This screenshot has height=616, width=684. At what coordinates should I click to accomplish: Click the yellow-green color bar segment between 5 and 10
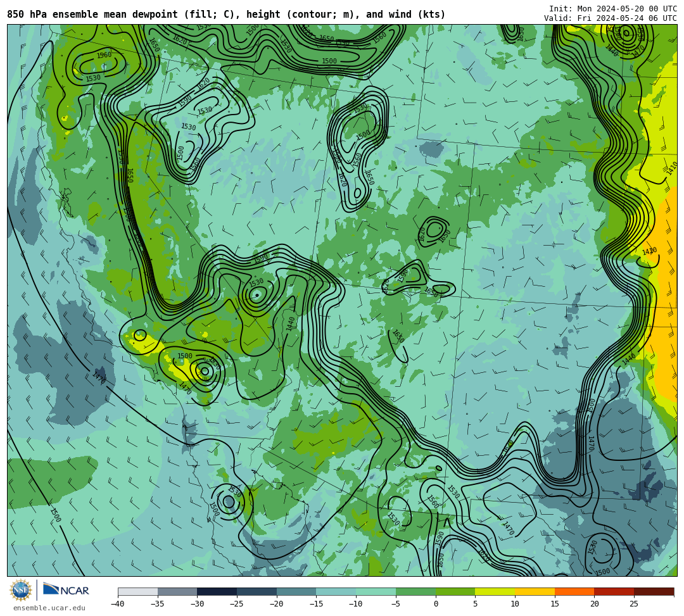tap(495, 591)
